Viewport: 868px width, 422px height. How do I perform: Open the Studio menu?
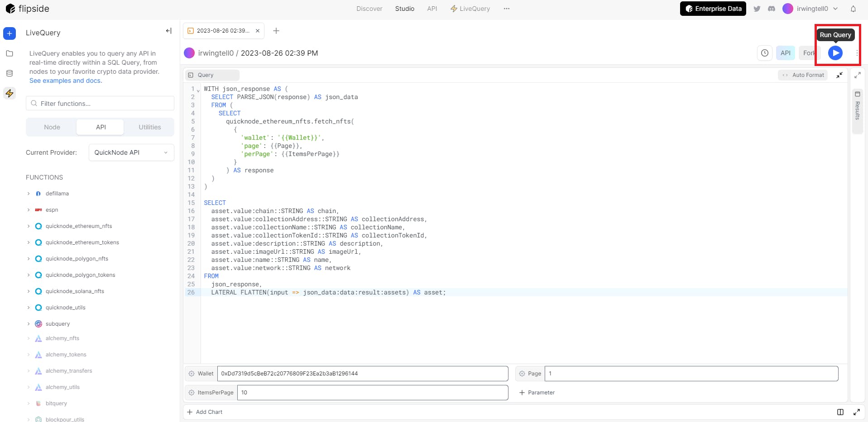pyautogui.click(x=405, y=9)
